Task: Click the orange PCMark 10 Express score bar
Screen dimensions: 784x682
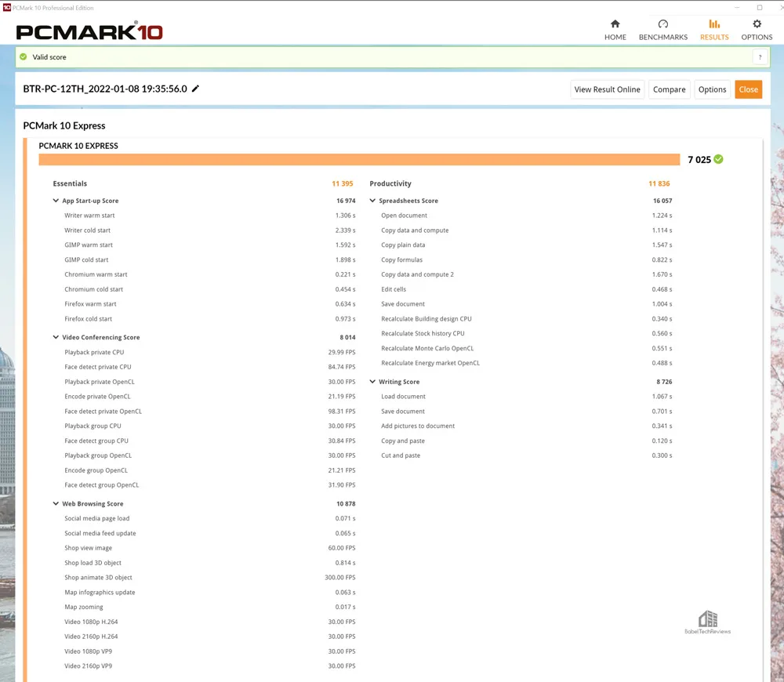Action: [x=359, y=159]
